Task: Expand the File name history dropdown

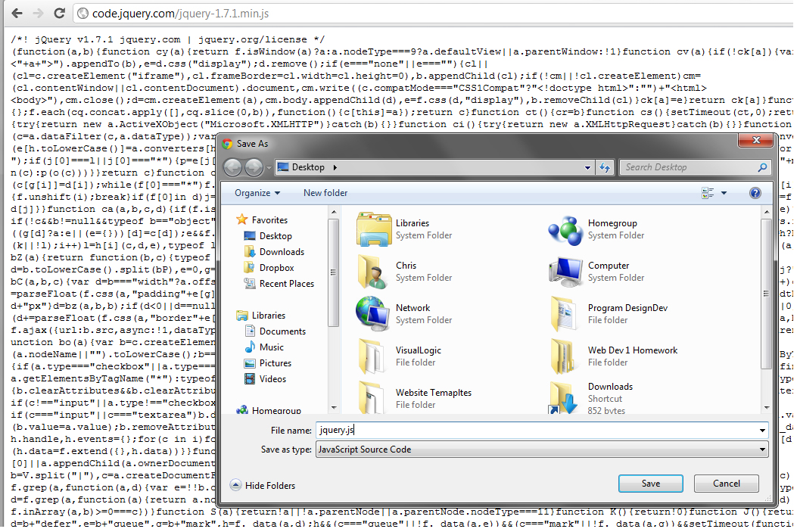Action: 761,430
